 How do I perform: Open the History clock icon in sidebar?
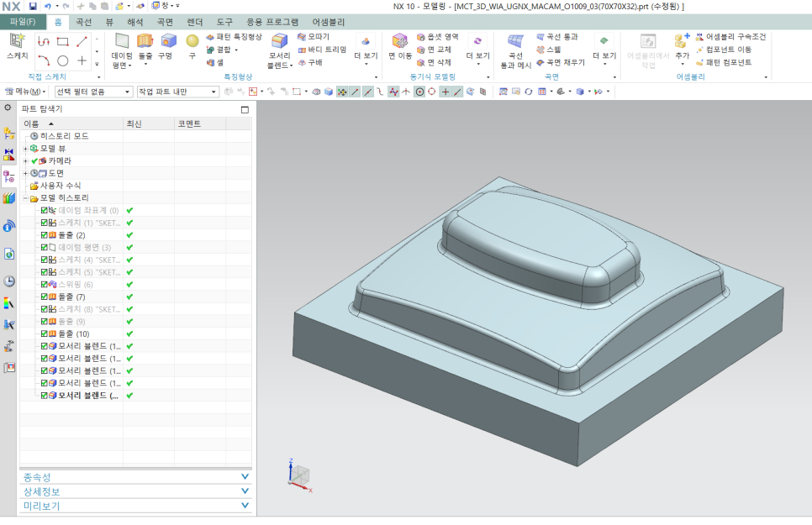click(x=8, y=281)
